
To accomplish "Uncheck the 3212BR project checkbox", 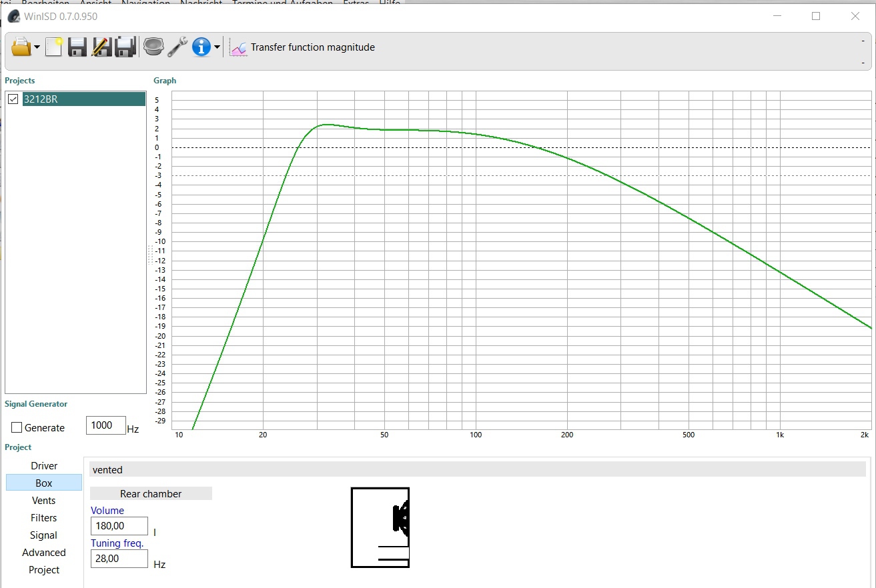I will pyautogui.click(x=13, y=99).
